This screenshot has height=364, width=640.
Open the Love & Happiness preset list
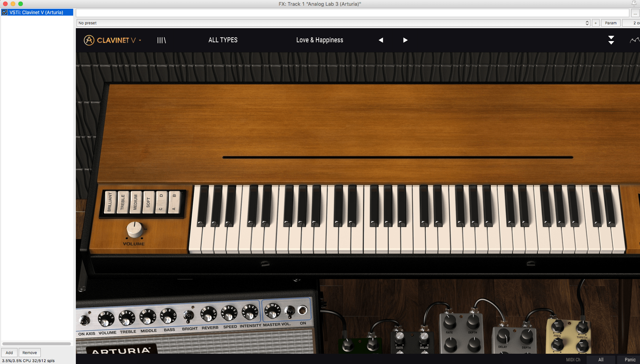click(x=320, y=40)
